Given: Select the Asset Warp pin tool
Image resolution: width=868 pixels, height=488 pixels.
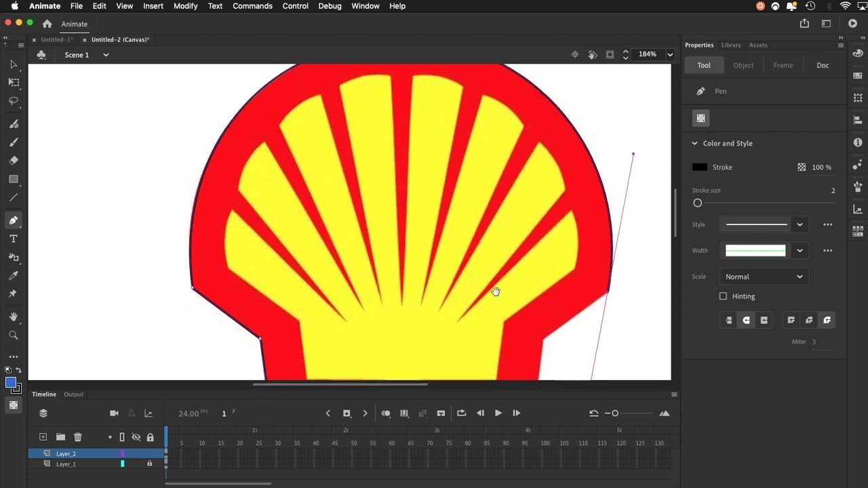Looking at the screenshot, I should (x=13, y=293).
